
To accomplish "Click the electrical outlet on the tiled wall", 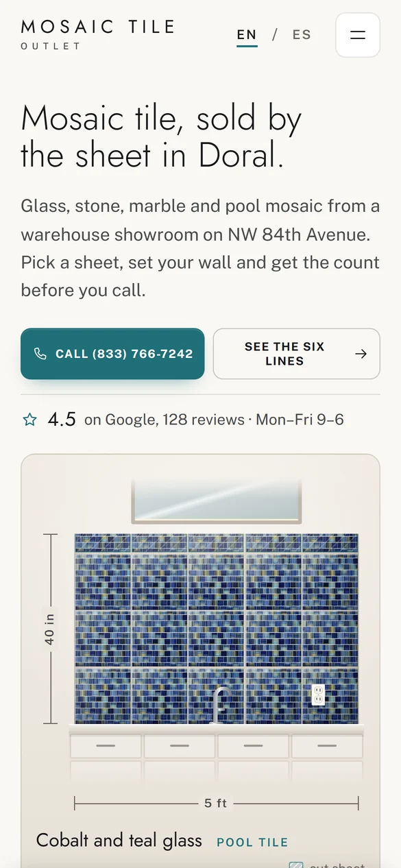I will [318, 695].
